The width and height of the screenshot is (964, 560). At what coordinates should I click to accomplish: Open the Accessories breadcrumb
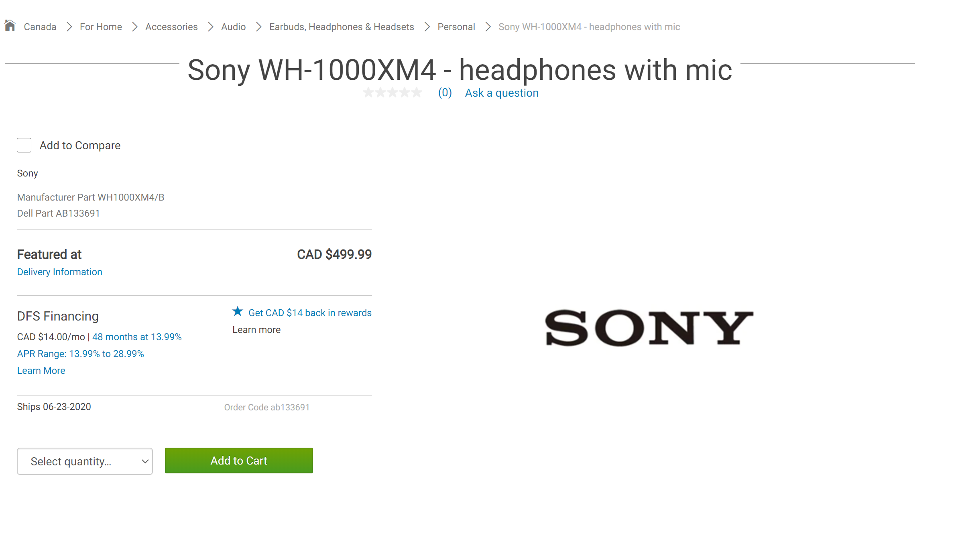point(171,27)
